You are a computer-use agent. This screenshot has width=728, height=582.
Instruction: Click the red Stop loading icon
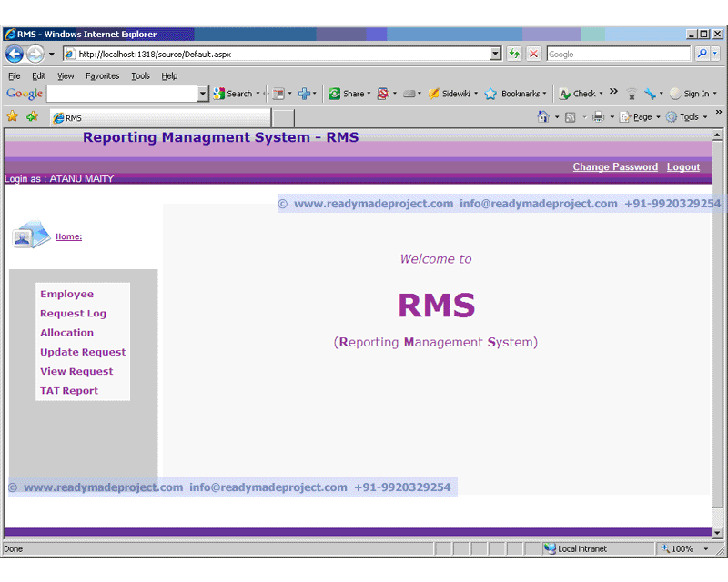coord(533,55)
